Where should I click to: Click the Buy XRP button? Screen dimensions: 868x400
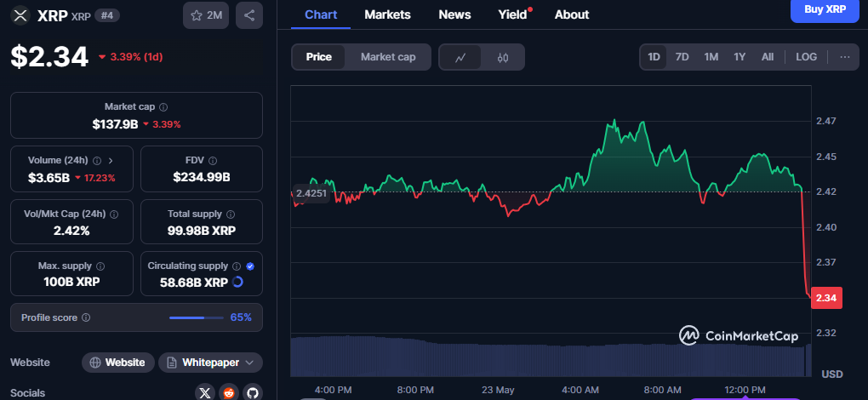pos(825,9)
